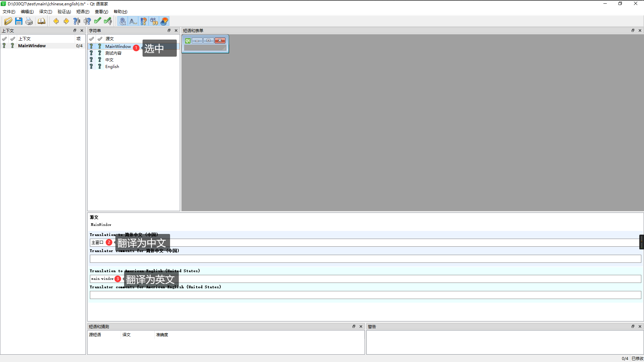Float the 警告 panel

pyautogui.click(x=633, y=326)
